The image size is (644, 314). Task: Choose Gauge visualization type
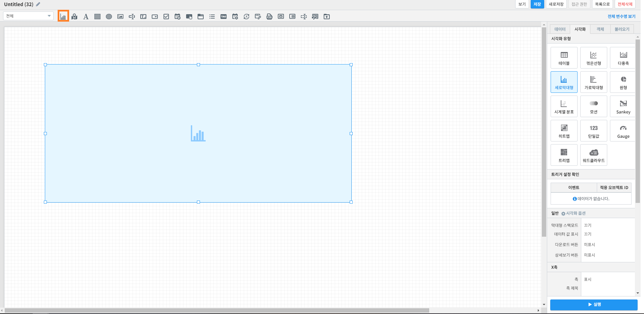coord(623,131)
